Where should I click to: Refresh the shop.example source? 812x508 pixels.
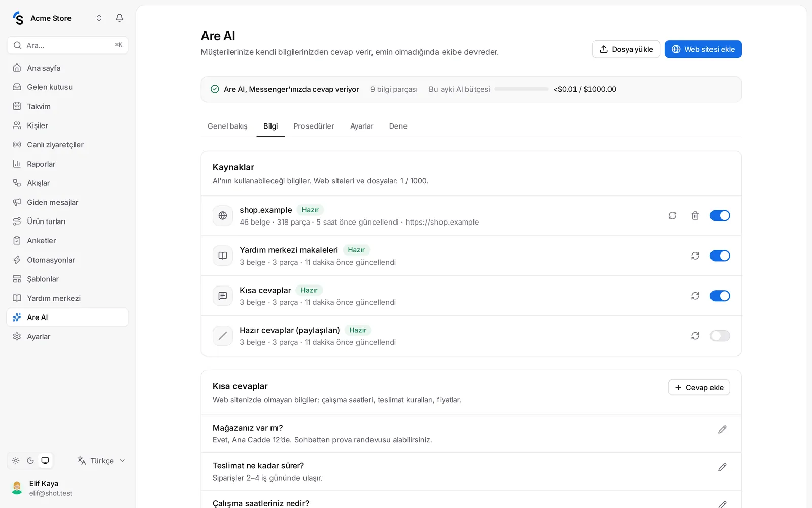coord(672,215)
